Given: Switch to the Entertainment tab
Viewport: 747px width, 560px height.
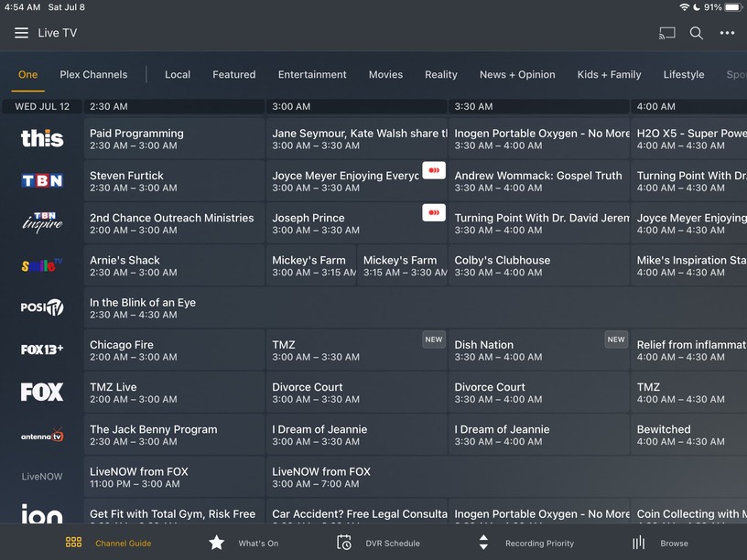Looking at the screenshot, I should click(x=312, y=75).
